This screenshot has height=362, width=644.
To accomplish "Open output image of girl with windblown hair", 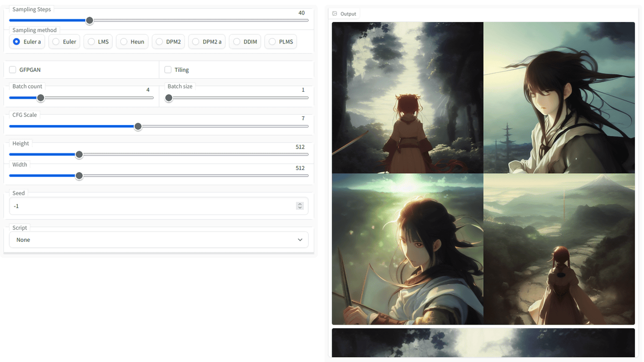I will (x=559, y=98).
